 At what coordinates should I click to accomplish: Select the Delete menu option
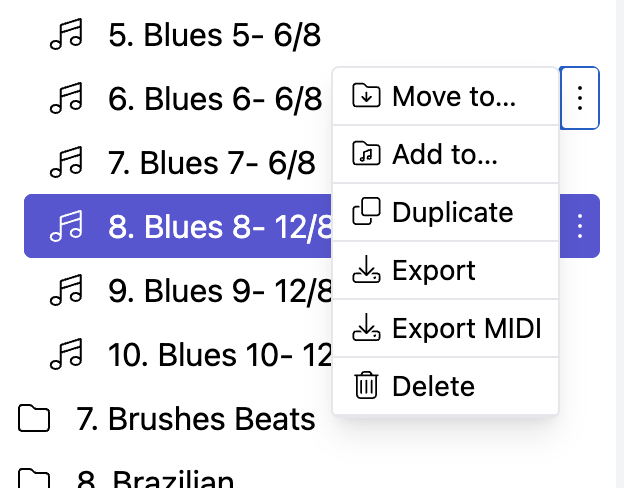433,386
